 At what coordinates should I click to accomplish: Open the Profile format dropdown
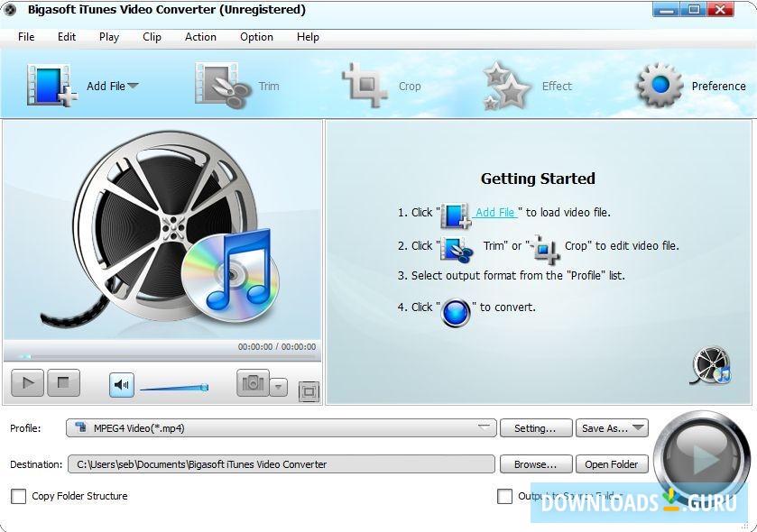click(281, 427)
